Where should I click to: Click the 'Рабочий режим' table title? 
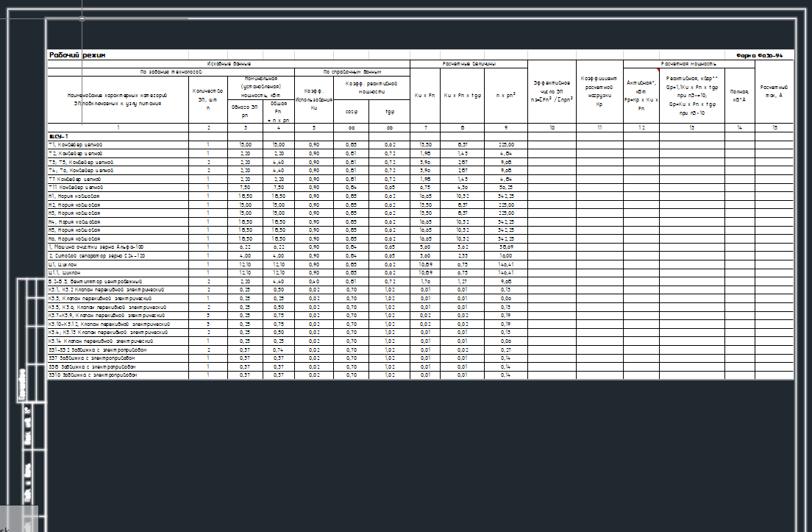(x=77, y=55)
